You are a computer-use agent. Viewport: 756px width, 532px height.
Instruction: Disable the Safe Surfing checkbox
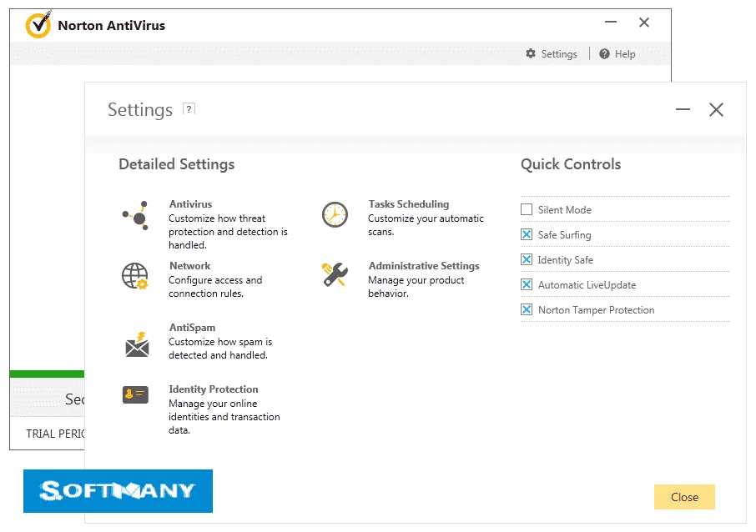point(527,235)
